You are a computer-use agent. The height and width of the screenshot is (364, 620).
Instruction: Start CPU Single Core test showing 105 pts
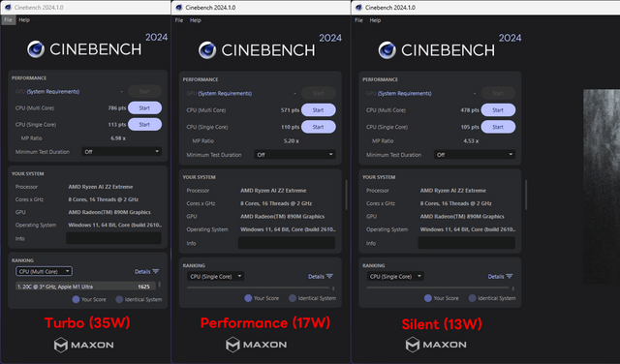click(x=498, y=127)
